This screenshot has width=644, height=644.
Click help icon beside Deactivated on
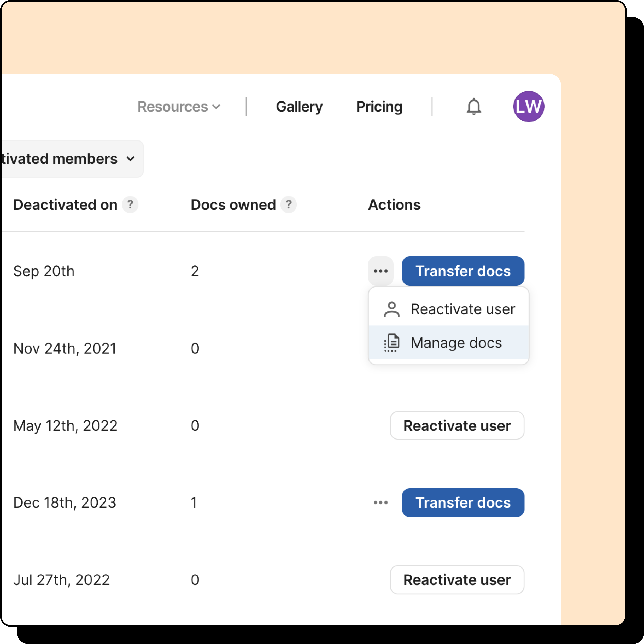[130, 204]
